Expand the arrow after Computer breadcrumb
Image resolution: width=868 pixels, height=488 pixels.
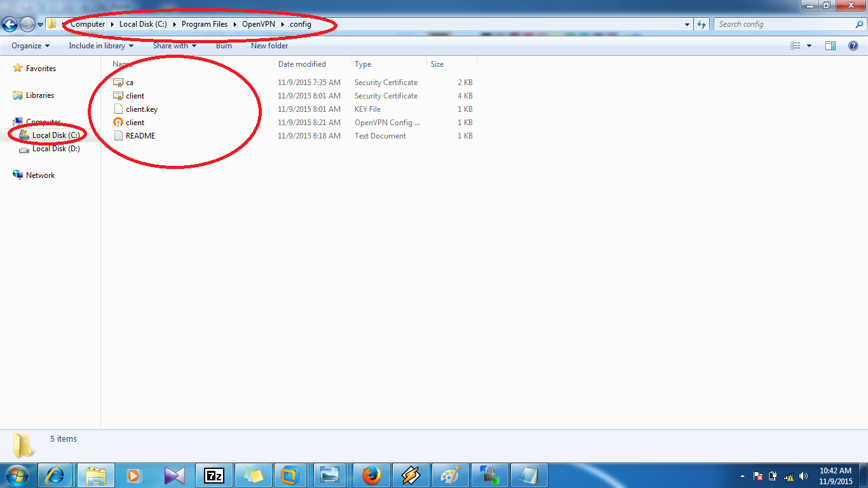coord(112,24)
